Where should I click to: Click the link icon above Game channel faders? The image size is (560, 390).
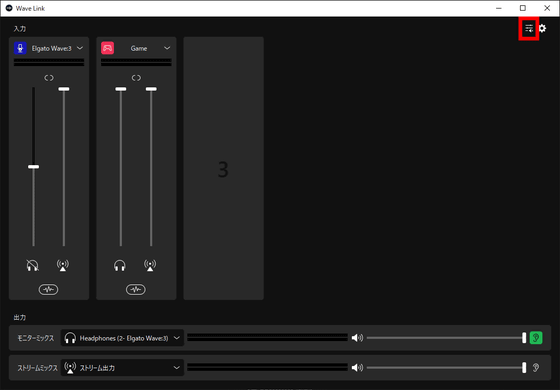pyautogui.click(x=136, y=78)
